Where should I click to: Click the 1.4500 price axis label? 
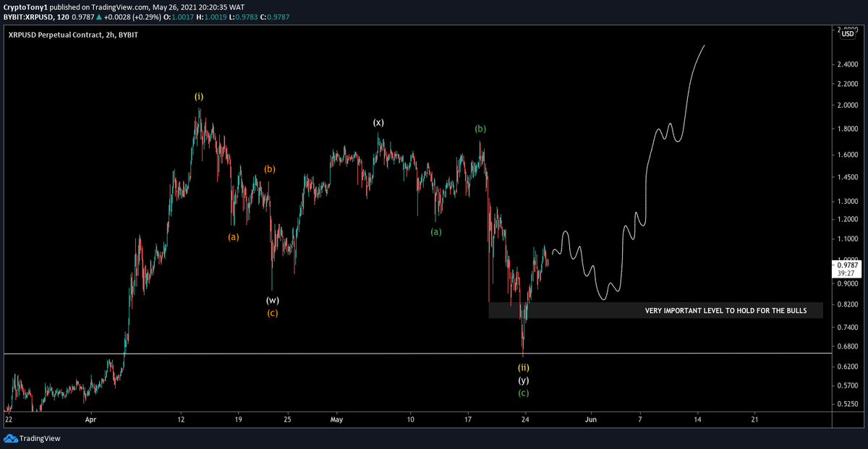(848, 177)
